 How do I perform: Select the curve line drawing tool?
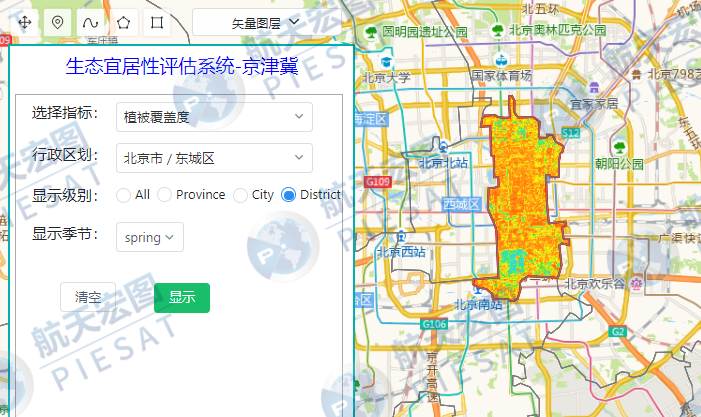pos(90,22)
